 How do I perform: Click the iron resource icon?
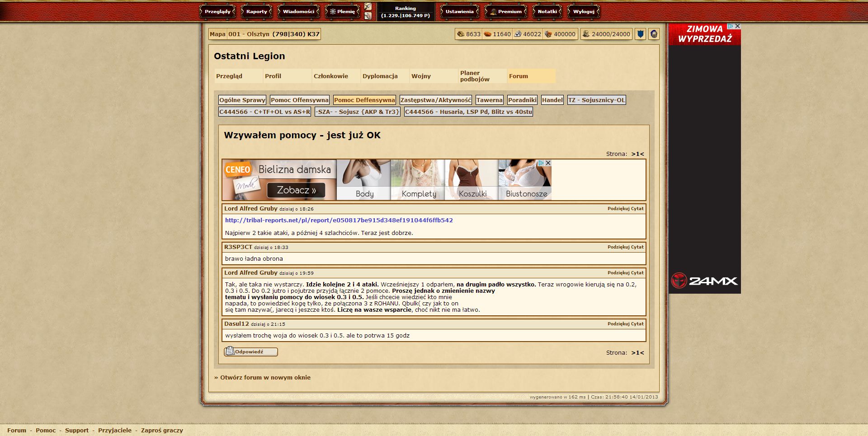pyautogui.click(x=518, y=34)
